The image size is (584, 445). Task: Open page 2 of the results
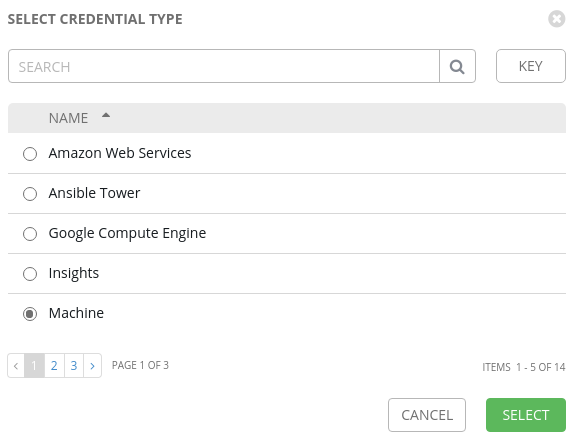point(54,366)
